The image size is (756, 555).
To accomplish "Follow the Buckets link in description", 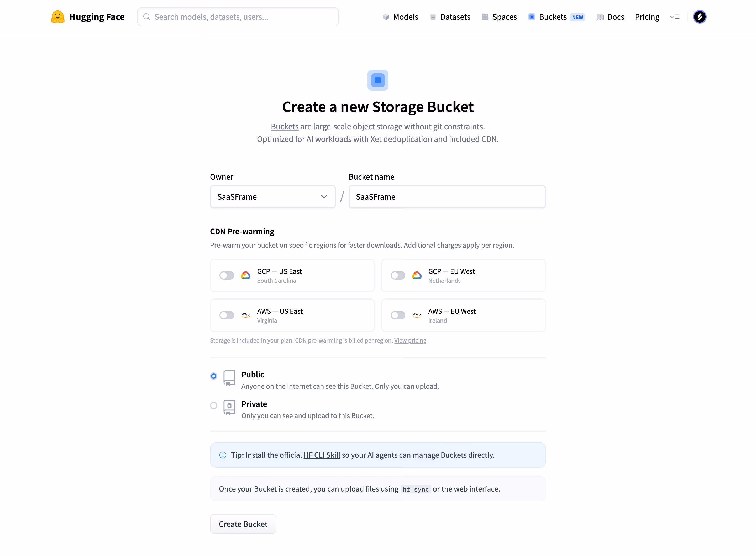I will pos(285,127).
